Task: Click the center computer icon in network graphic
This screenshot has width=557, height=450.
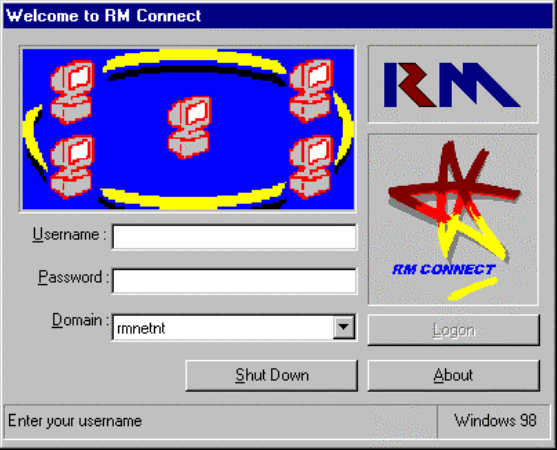Action: (x=189, y=127)
